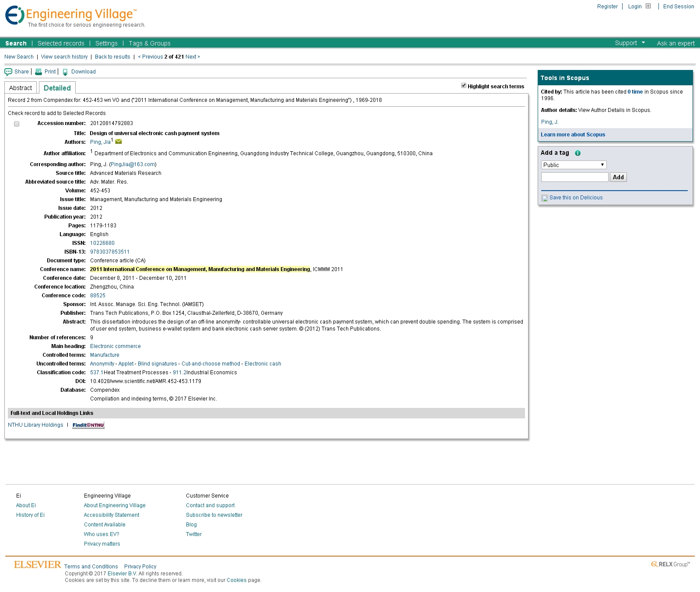Viewport: 700px width, 592px height.
Task: Open Contact and support link
Action: pos(210,505)
